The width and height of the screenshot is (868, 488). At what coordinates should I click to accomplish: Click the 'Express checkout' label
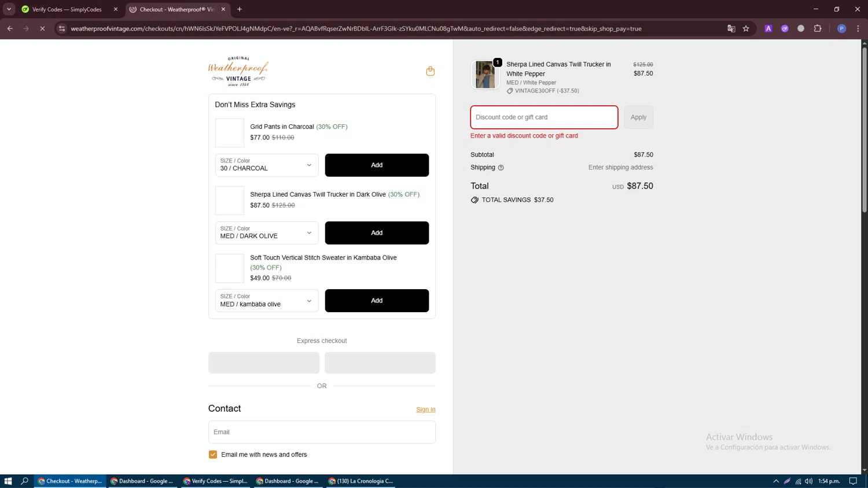[322, 341]
